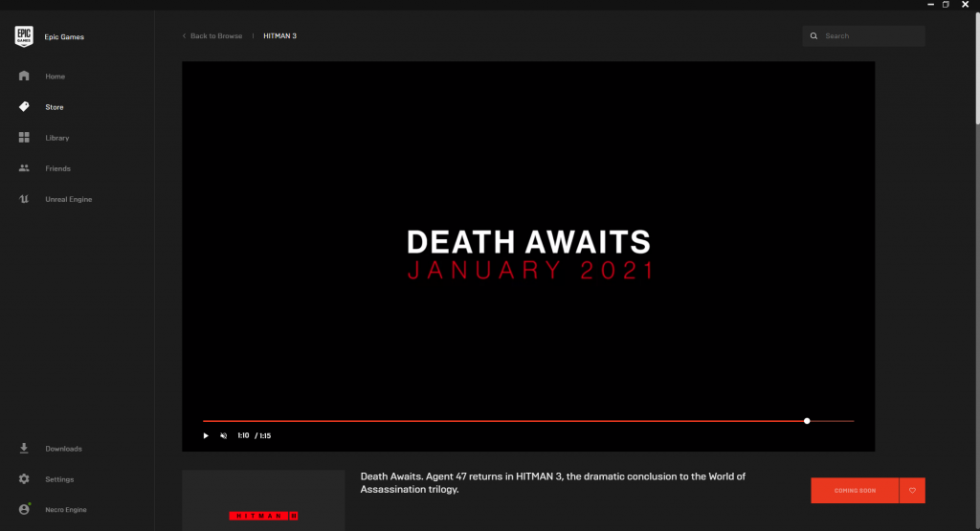Click the 1:10 / 1:15 time display
The width and height of the screenshot is (980, 531).
click(x=255, y=435)
